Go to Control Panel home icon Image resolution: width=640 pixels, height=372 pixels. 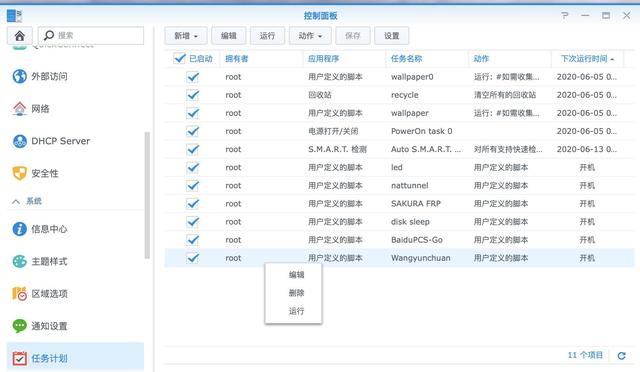tap(20, 36)
